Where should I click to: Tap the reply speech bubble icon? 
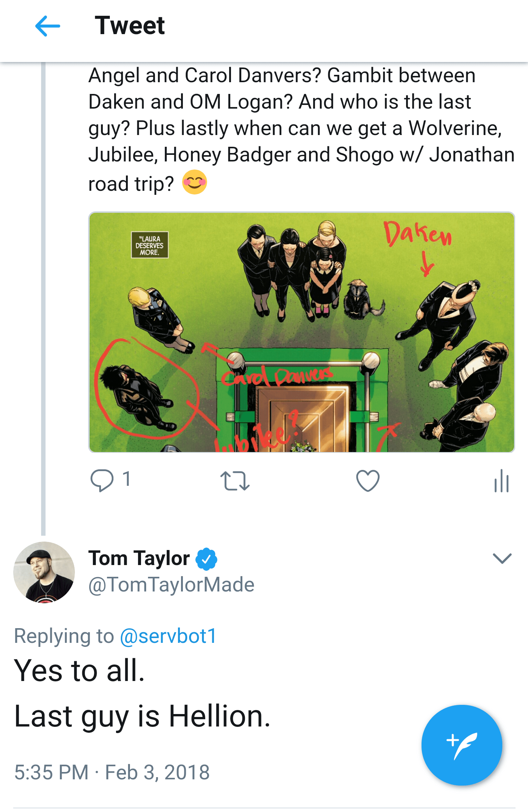coord(102,480)
